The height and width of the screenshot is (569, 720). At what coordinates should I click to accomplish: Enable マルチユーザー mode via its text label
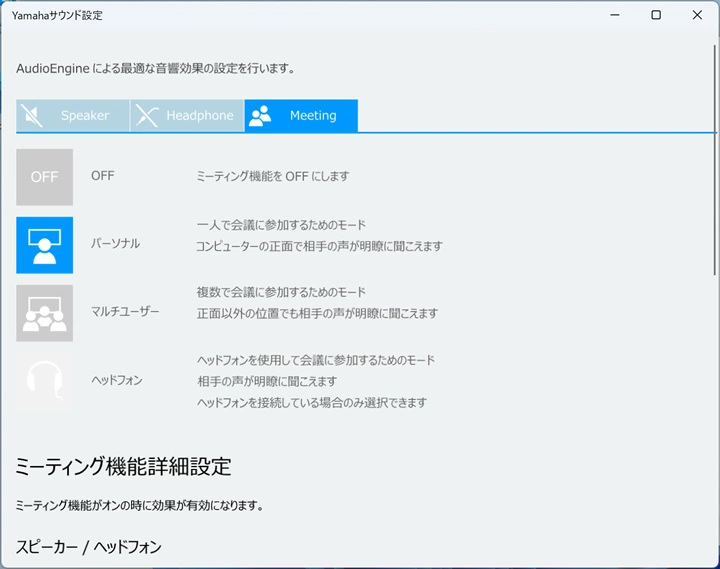click(x=125, y=312)
